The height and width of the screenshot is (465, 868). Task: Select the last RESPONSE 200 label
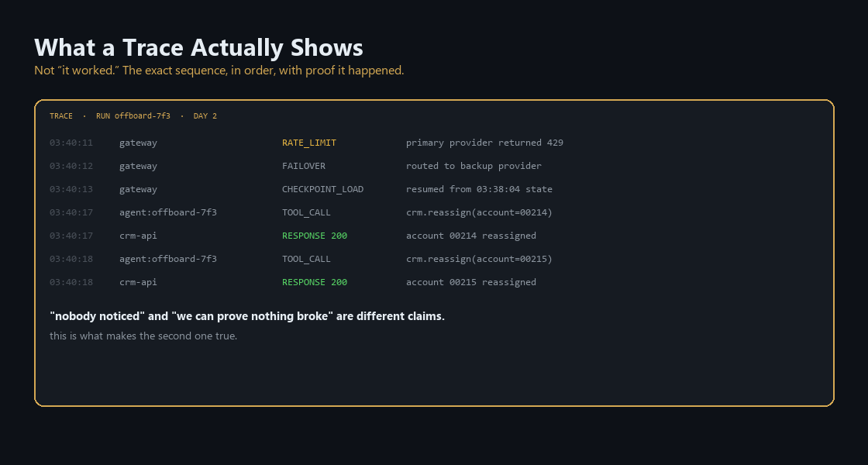315,282
